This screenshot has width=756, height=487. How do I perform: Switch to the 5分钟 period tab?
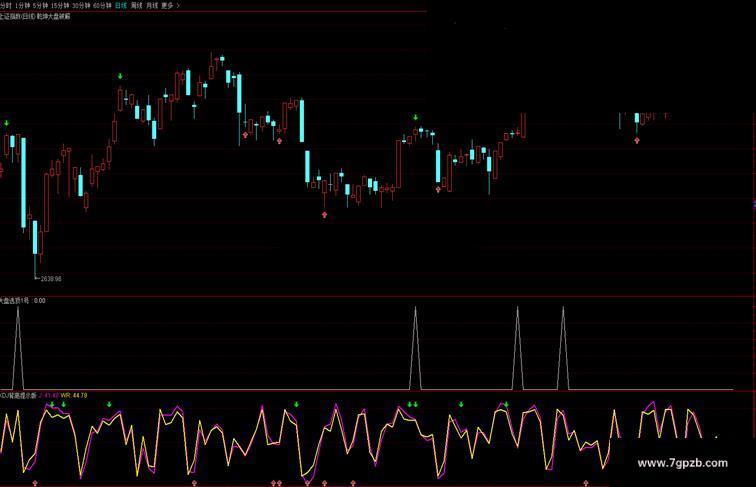40,6
